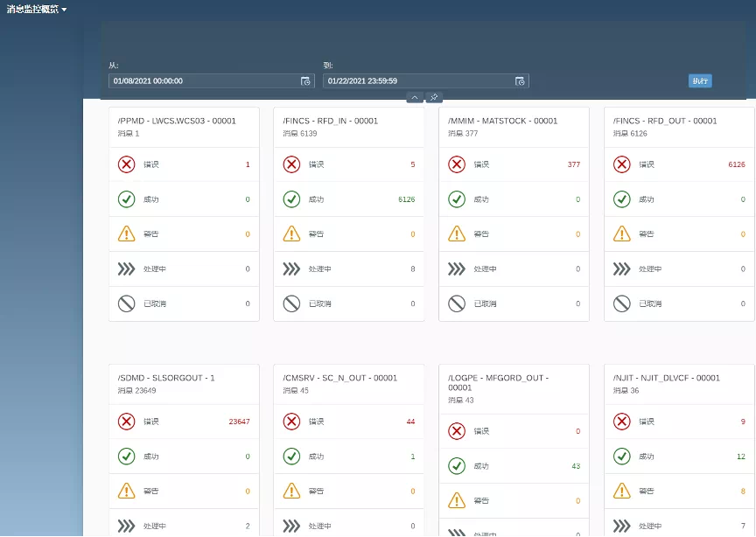Click warning icon in /CMSRV - SC_N_OUT card
Image resolution: width=756 pixels, height=537 pixels.
pos(291,491)
